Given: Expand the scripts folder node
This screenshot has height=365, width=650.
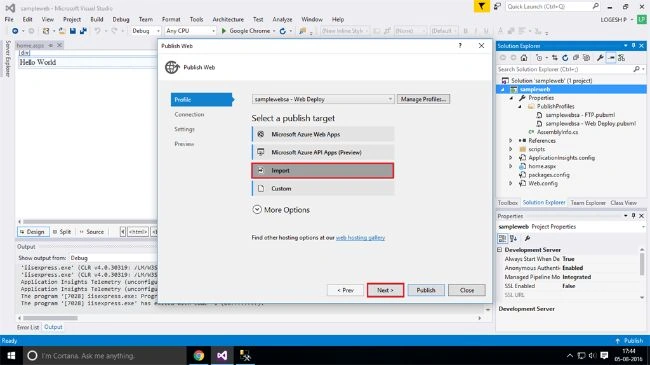Looking at the screenshot, I should [x=511, y=149].
